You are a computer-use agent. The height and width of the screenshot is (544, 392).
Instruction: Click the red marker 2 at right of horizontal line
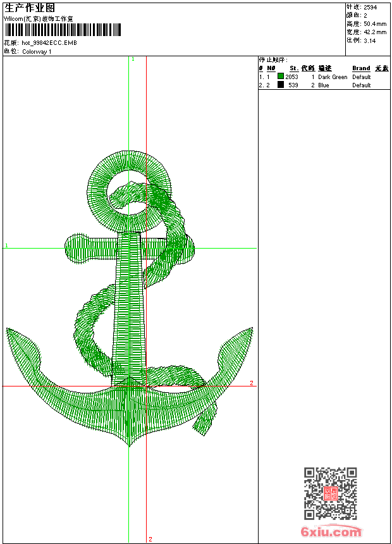pos(251,383)
